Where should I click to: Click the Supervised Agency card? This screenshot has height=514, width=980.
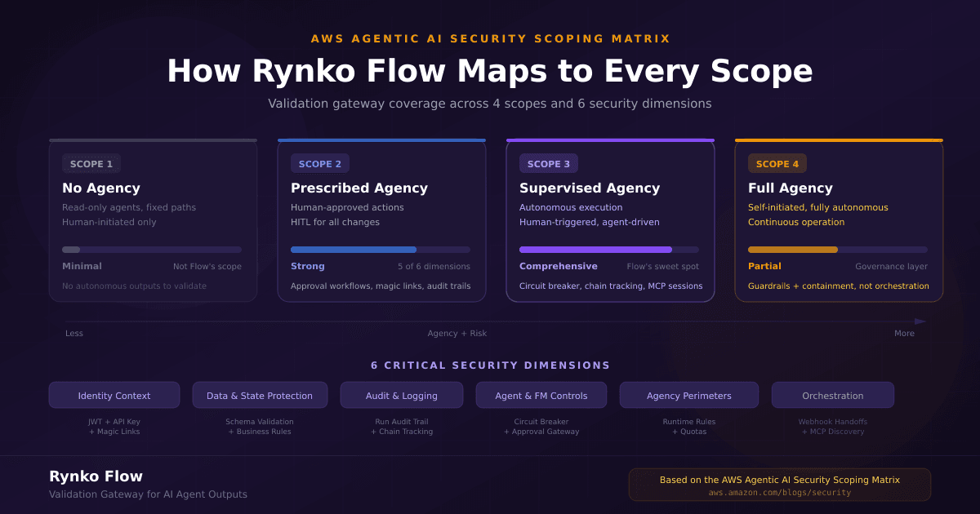coord(610,220)
